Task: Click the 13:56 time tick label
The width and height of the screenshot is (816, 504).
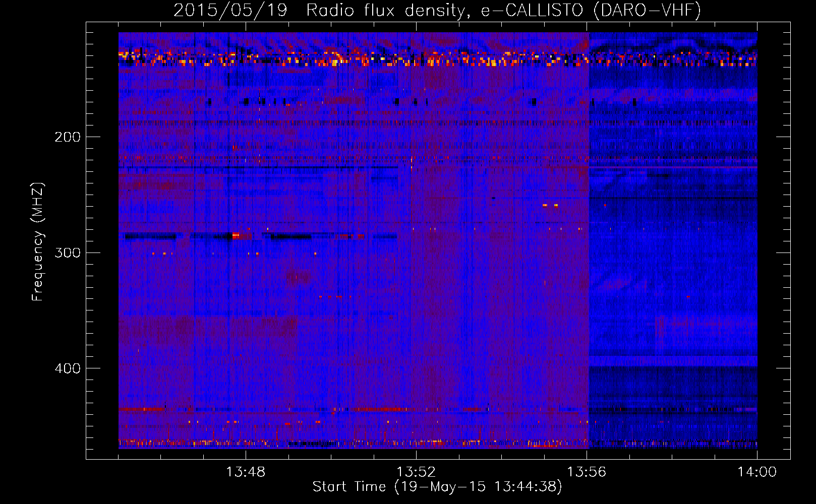Action: [x=587, y=472]
